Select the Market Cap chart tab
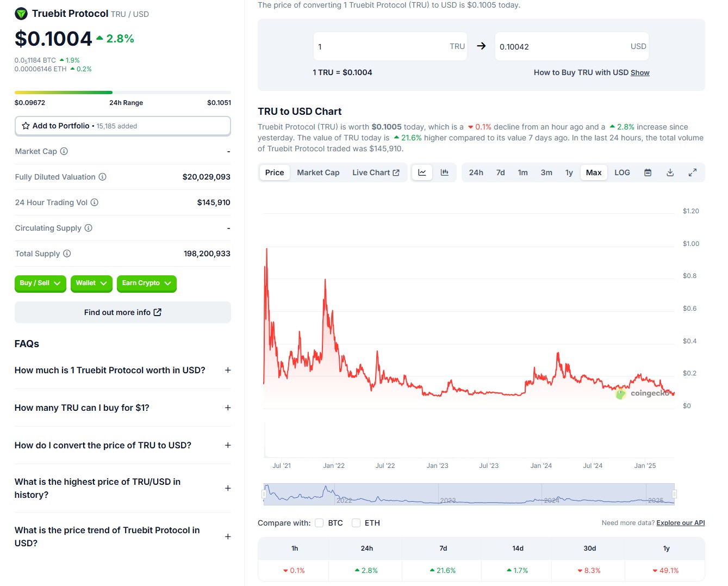Screen dimensions: 728x586 coord(318,172)
